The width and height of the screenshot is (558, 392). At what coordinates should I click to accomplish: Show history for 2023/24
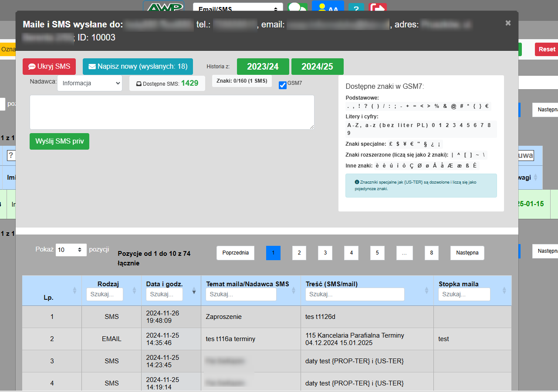(x=263, y=67)
